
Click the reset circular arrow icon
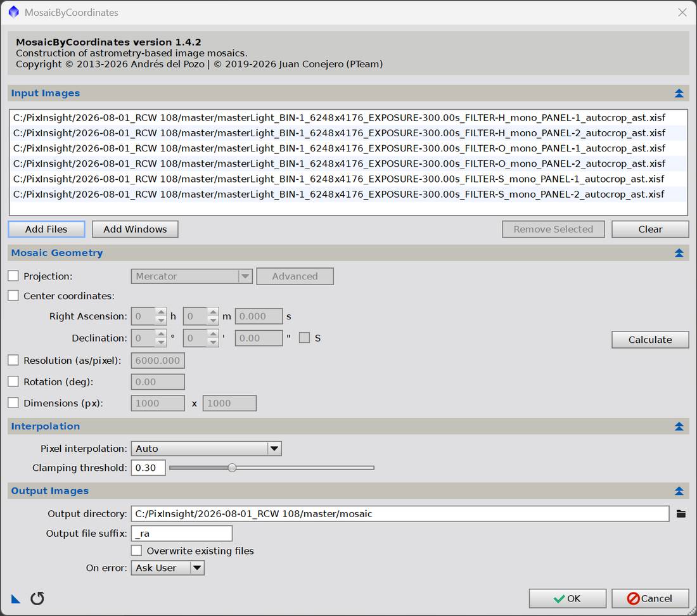click(37, 598)
